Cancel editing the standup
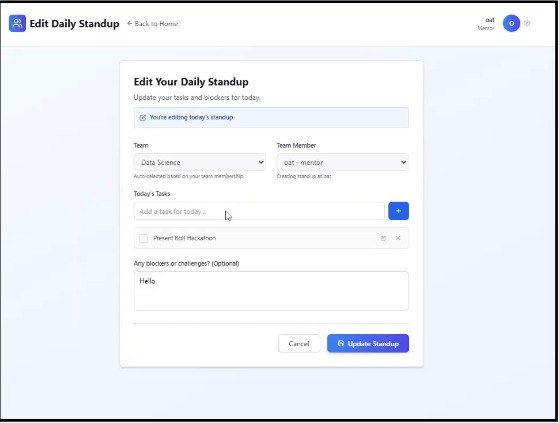The height and width of the screenshot is (423, 559). [299, 344]
